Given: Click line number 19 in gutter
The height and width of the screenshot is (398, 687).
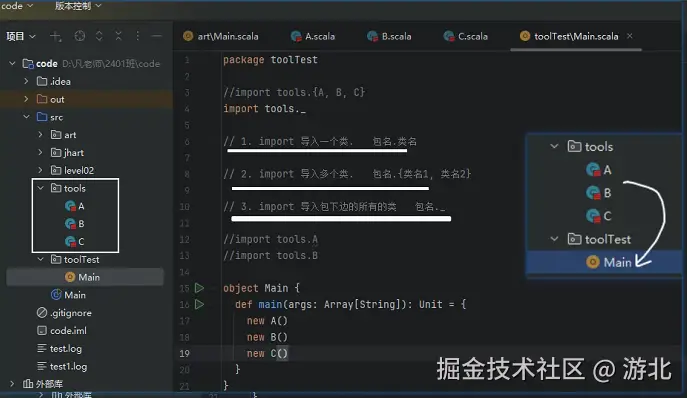Looking at the screenshot, I should pos(184,353).
